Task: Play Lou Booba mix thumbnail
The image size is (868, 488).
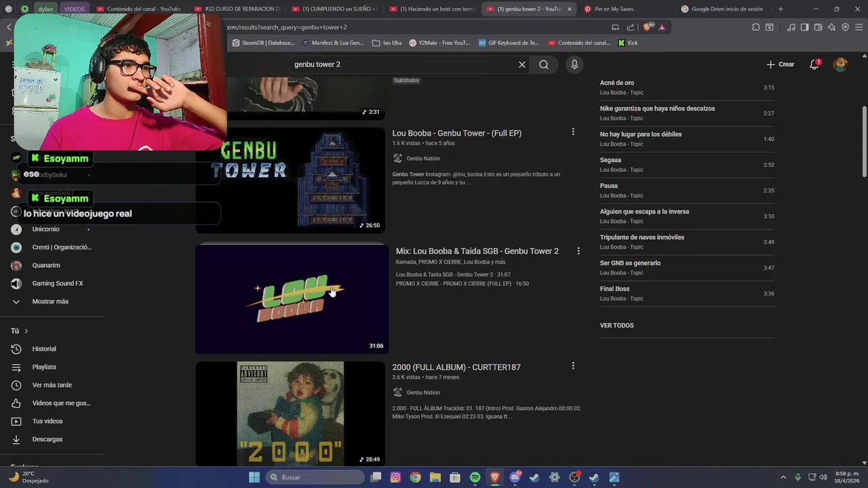Action: (x=292, y=299)
